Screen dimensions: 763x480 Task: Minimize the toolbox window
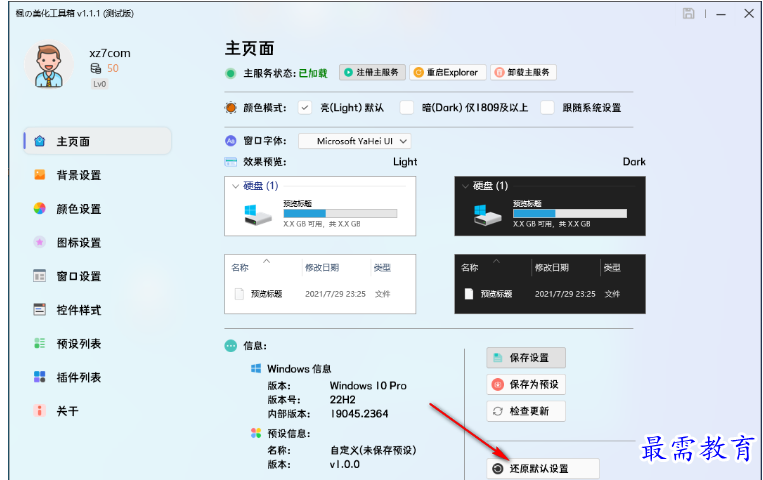coord(721,14)
